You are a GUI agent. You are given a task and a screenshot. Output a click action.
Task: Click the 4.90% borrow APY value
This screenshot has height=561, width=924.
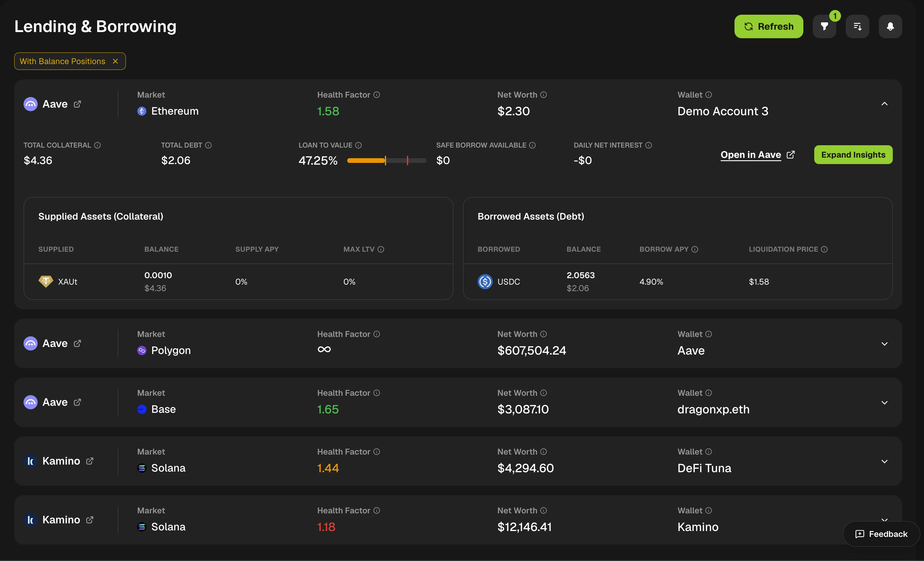coord(651,281)
